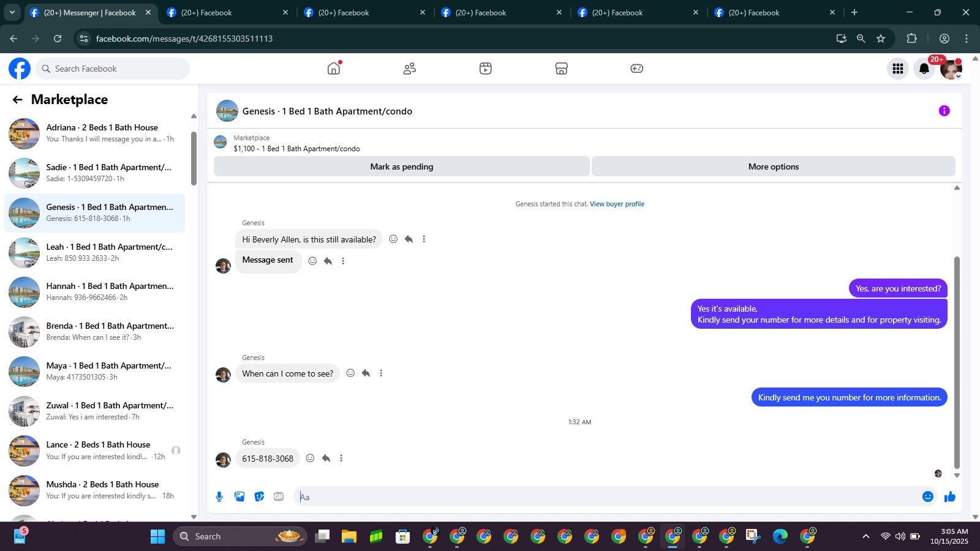
Task: Open Microsoft Edge from taskbar
Action: coord(780,536)
